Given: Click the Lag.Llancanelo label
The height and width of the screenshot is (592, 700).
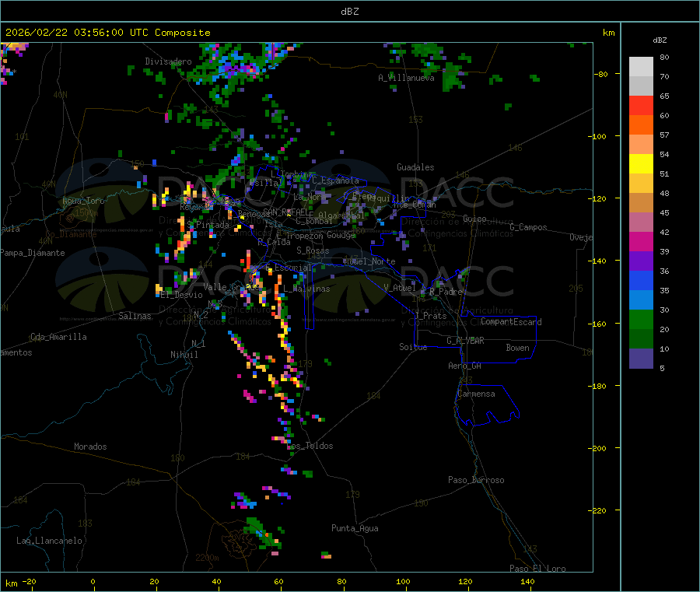Looking at the screenshot, I should coord(49,541).
